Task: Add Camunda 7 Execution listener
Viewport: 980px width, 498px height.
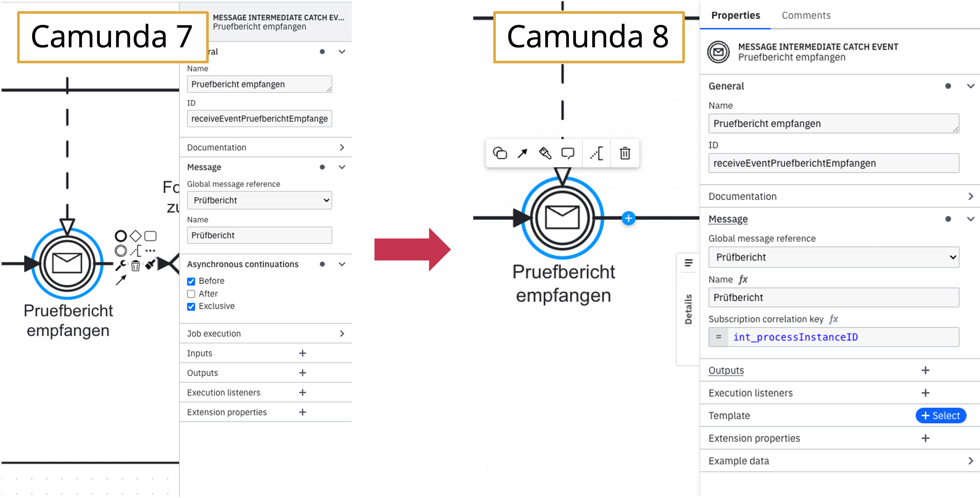Action: point(303,393)
